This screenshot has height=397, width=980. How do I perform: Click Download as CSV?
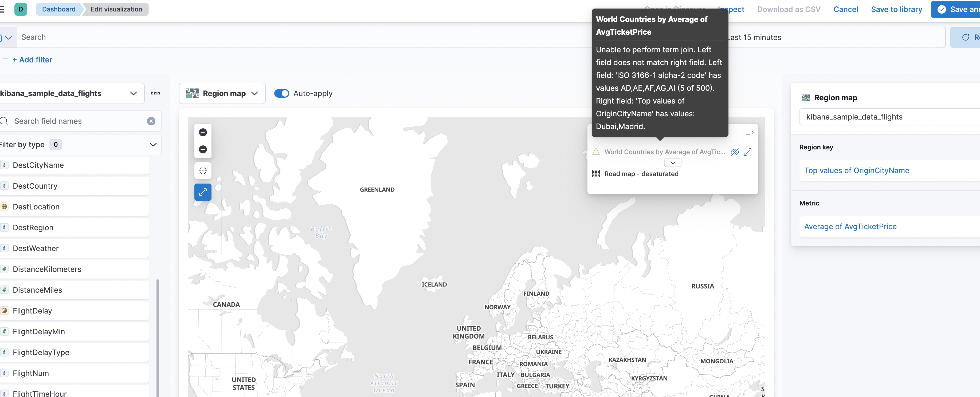coord(789,9)
